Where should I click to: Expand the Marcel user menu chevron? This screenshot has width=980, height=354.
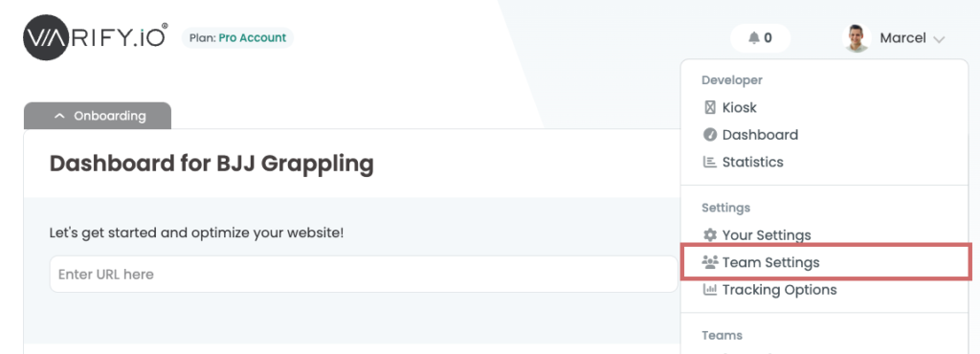coord(938,39)
